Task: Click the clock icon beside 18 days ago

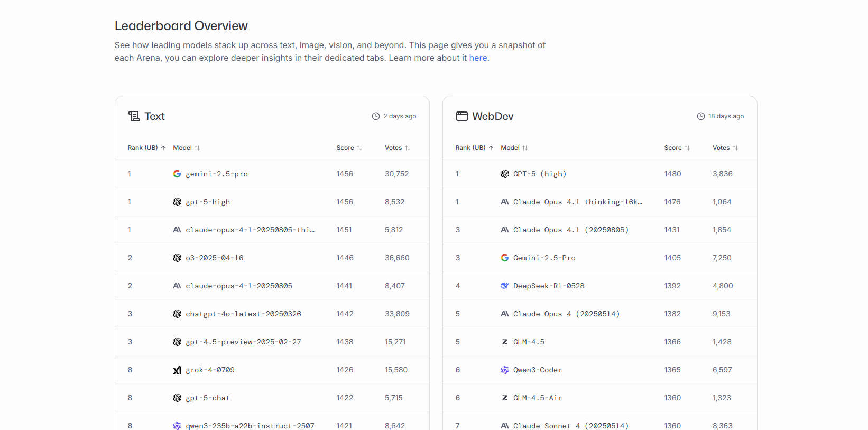Action: 701,116
